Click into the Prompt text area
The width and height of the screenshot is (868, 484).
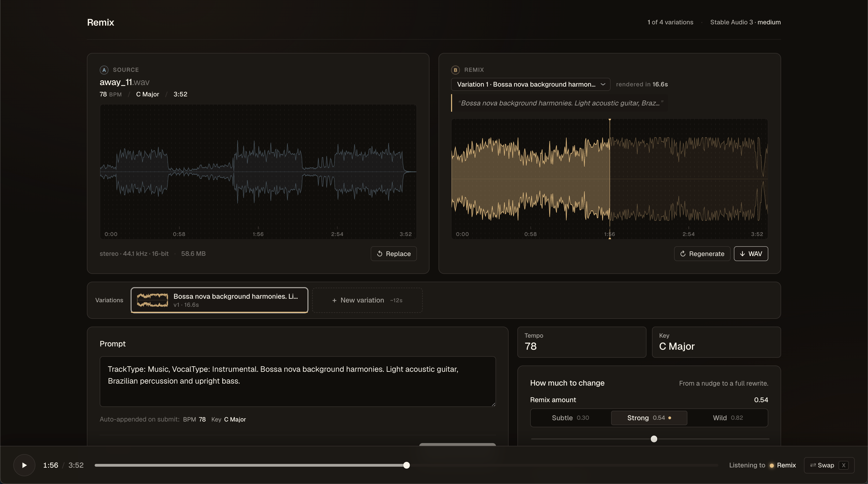(298, 381)
